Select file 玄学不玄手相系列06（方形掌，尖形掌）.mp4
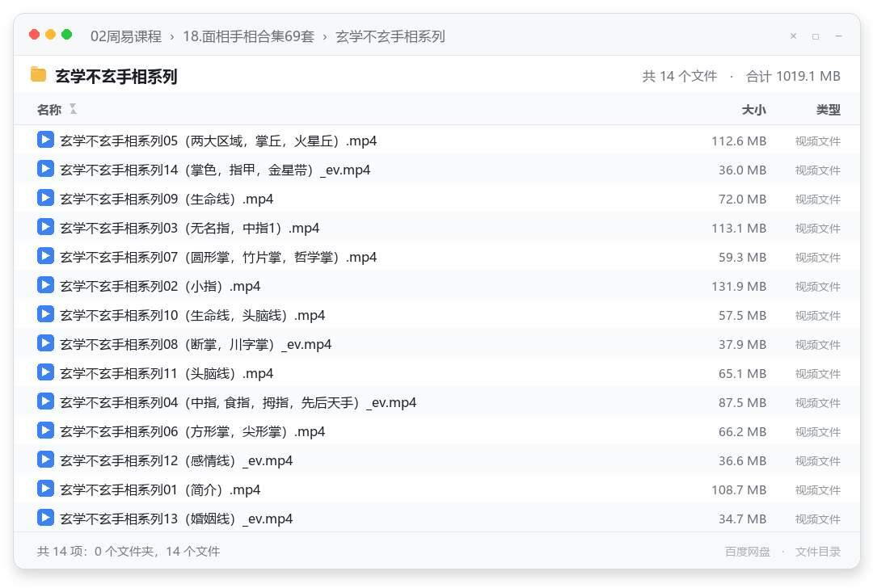This screenshot has width=873, height=588. [436, 430]
